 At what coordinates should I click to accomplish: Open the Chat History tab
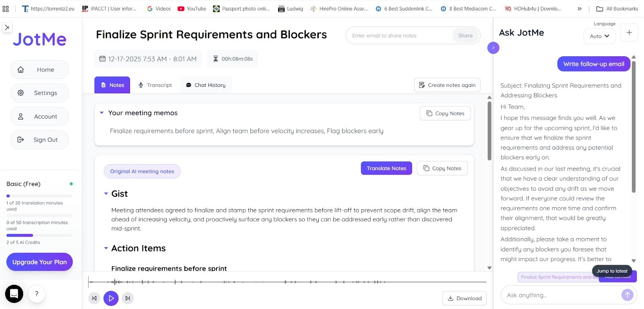(206, 85)
